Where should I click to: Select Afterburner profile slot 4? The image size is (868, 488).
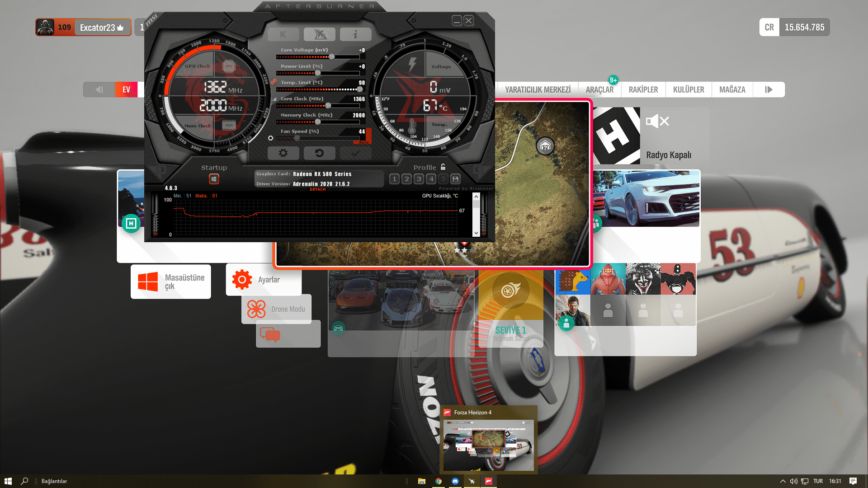(x=431, y=179)
